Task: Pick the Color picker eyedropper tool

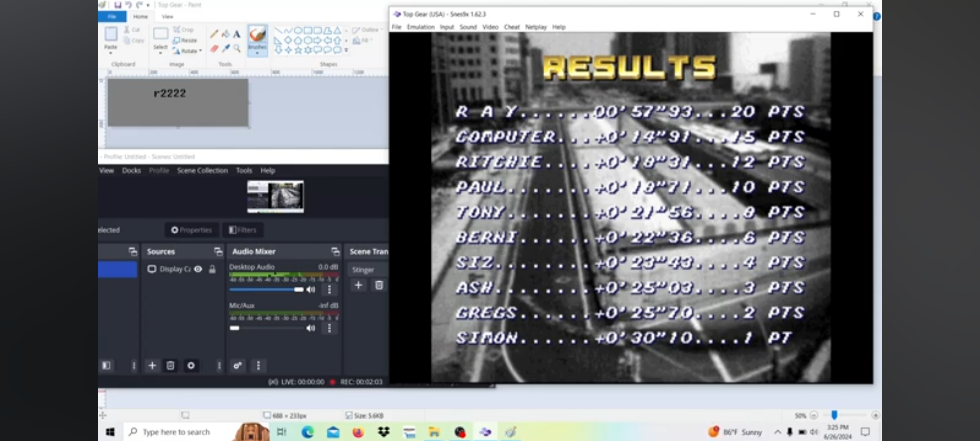Action: coord(226,49)
